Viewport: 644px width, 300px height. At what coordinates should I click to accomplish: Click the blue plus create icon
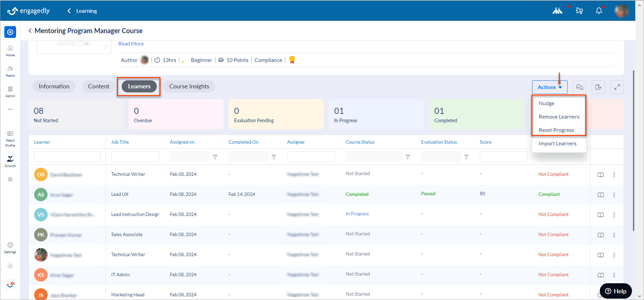(x=10, y=32)
